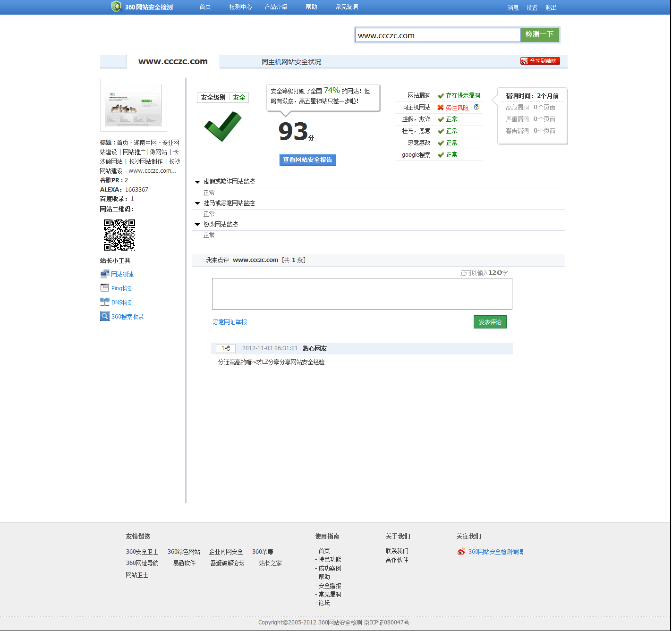This screenshot has height=631, width=672.
Task: Focus the website URL input field
Action: click(438, 35)
